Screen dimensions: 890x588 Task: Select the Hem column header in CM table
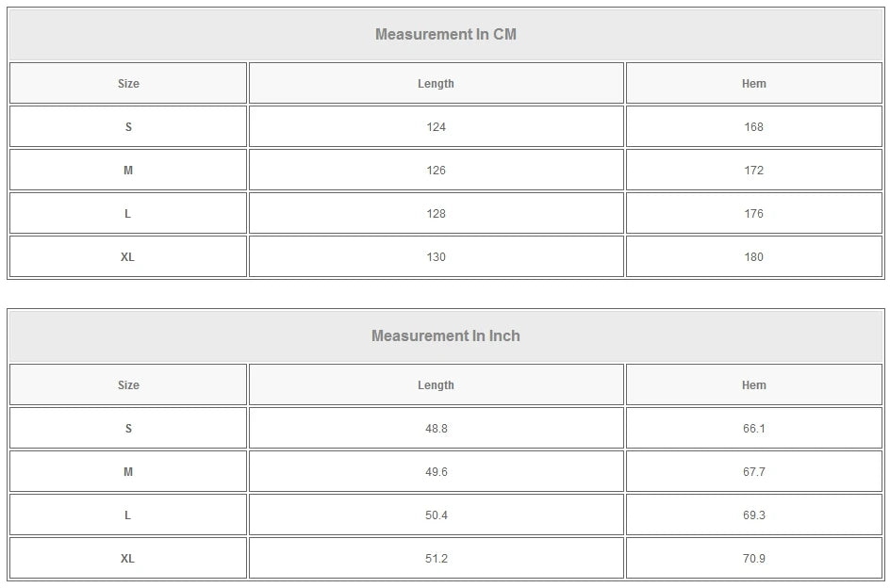click(x=754, y=84)
